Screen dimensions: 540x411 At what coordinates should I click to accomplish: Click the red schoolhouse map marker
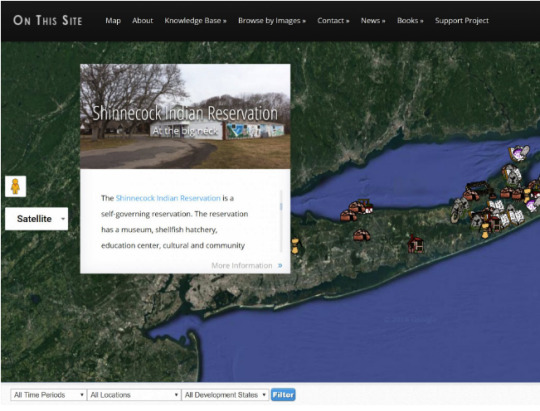coord(416,244)
